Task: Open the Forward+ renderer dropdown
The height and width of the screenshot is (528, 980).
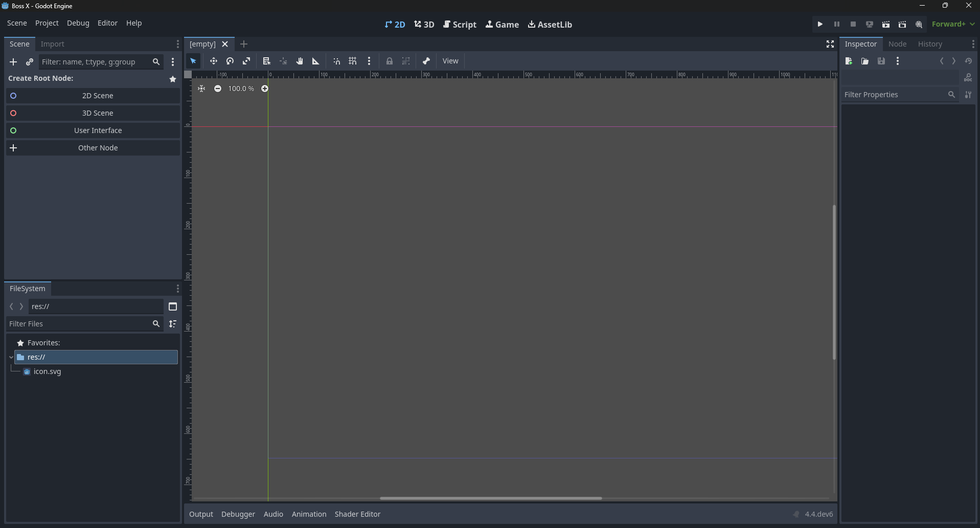Action: point(953,24)
